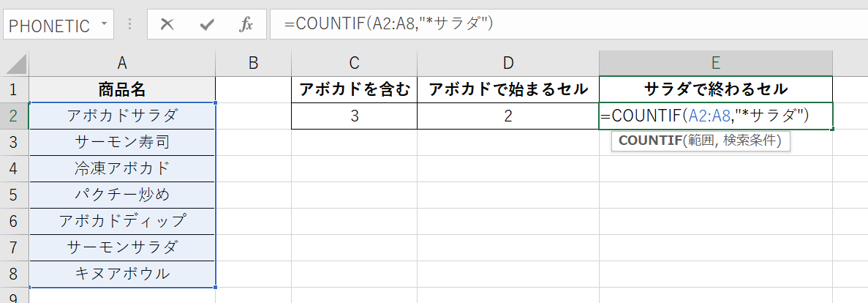The width and height of the screenshot is (868, 303).
Task: Click the formula bar grip dots
Action: coord(131,25)
